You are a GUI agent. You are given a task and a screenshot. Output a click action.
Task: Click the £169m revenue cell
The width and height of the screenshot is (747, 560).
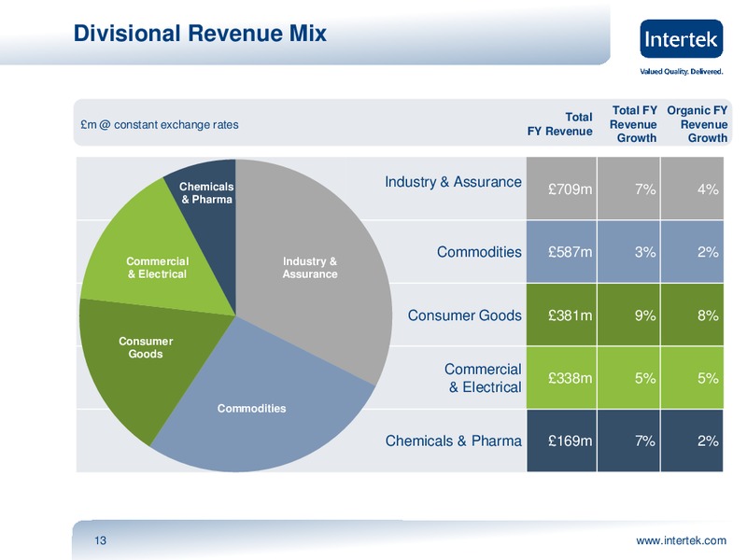[x=561, y=441]
